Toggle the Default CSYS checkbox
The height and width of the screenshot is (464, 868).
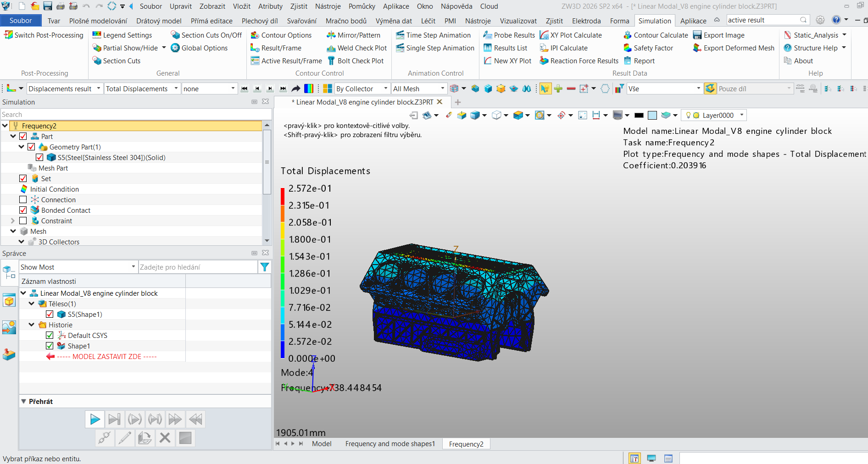(50, 335)
